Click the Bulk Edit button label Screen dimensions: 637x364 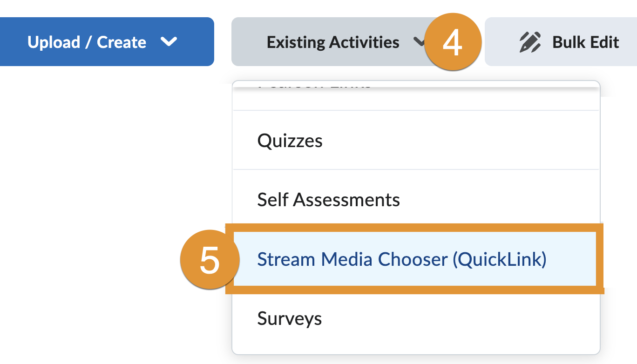(585, 42)
